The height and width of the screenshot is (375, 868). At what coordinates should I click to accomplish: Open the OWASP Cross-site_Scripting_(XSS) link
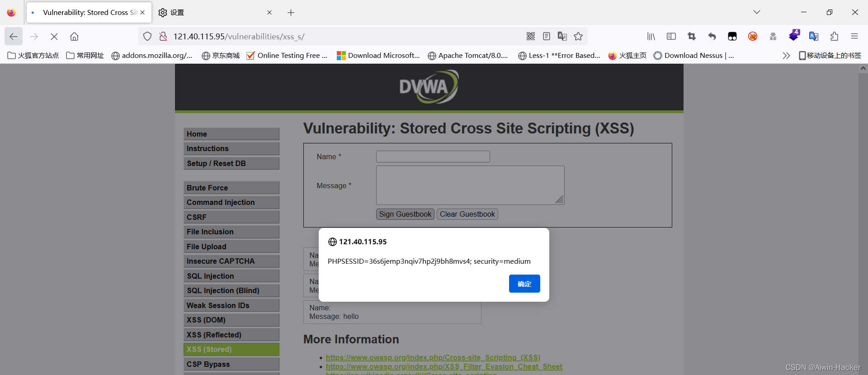(433, 357)
